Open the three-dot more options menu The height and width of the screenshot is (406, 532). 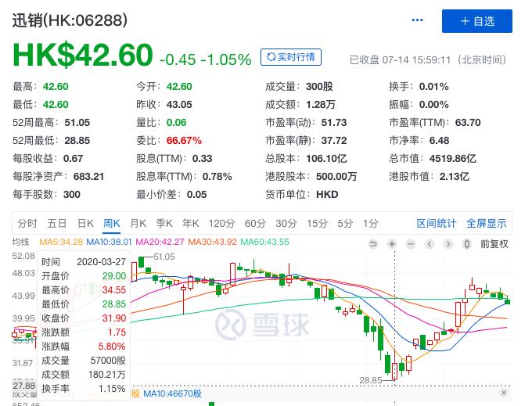pos(417,20)
